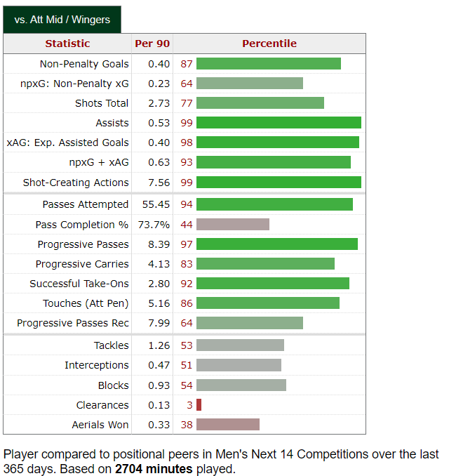Viewport: 449px width, 476px height.
Task: Click the npxG: Non-Penalty xG label
Action: coord(74,84)
